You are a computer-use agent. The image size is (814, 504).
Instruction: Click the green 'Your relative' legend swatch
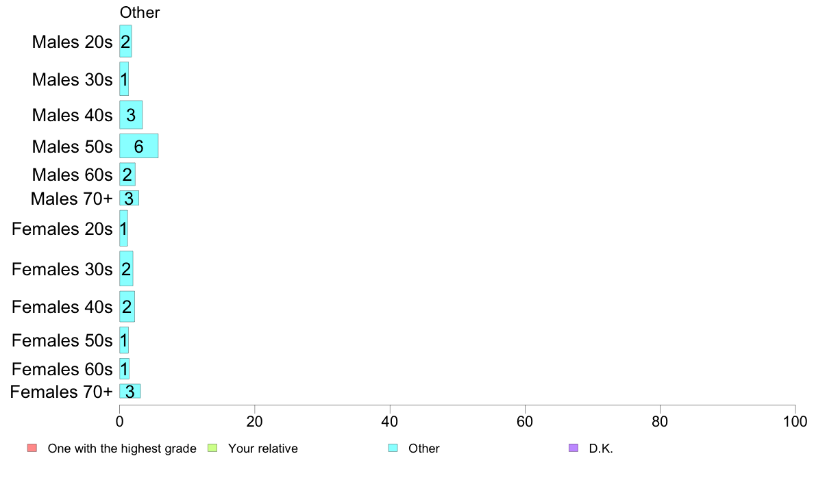tap(212, 448)
